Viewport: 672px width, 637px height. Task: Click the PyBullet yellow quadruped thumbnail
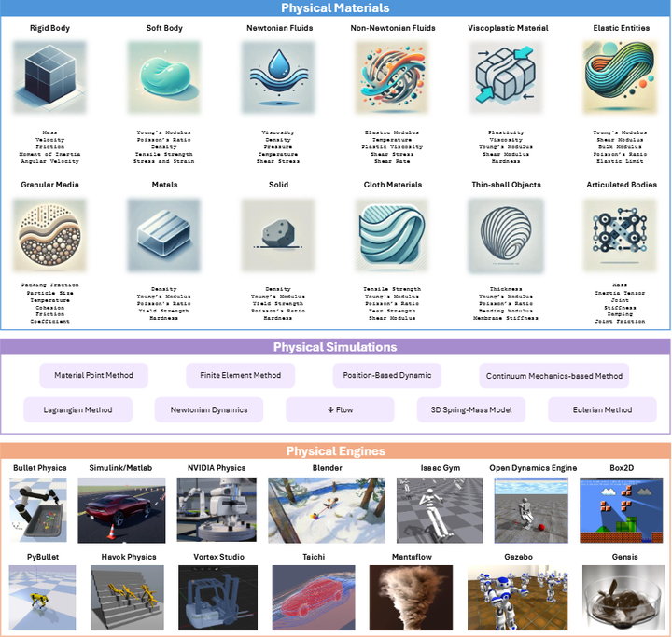[x=42, y=598]
